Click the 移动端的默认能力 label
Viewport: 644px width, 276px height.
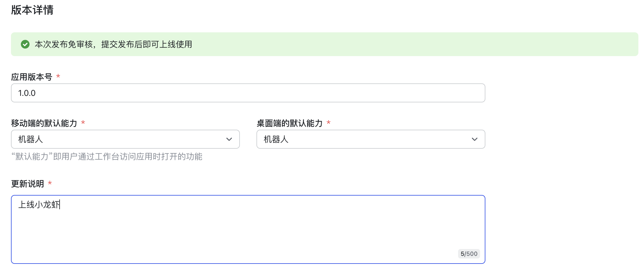(x=44, y=123)
